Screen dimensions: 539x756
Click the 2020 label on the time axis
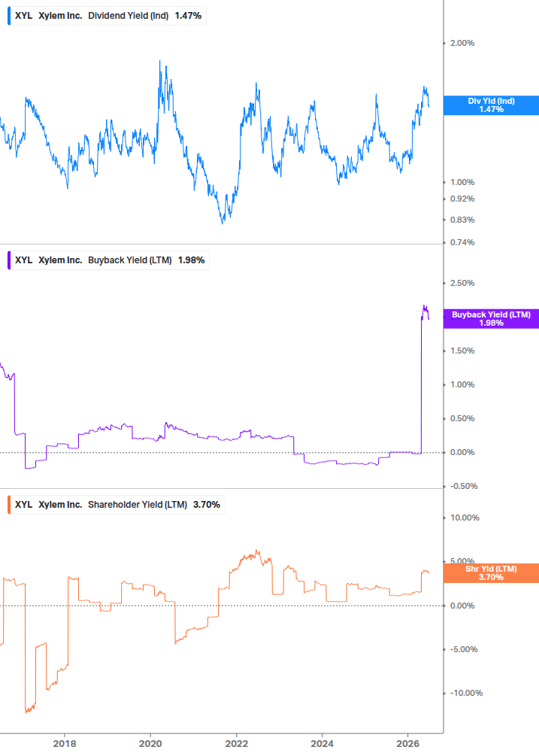150,743
